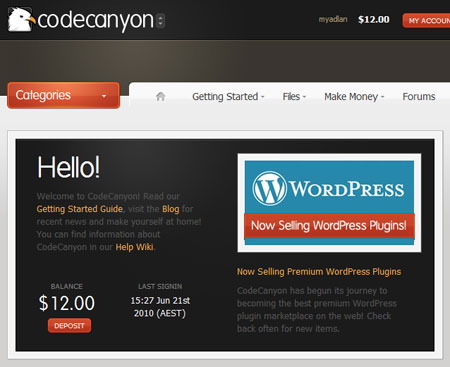Viewport: 450px width, 367px height.
Task: Open the Help Wiki link
Action: (x=135, y=247)
